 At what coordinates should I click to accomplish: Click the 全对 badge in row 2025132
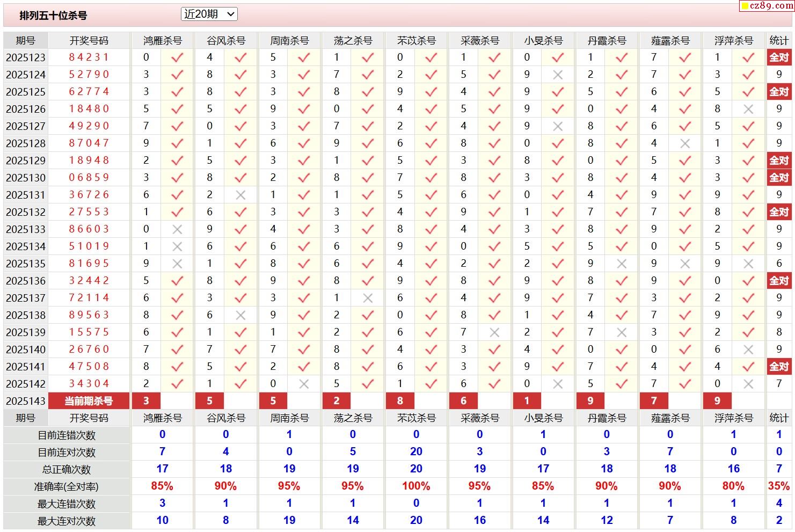pyautogui.click(x=779, y=212)
